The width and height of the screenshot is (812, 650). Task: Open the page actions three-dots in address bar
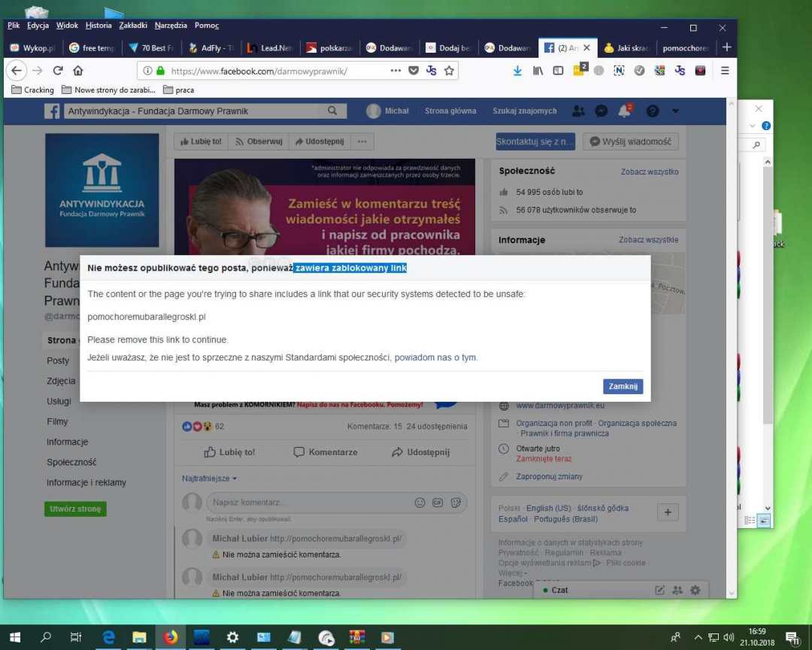pos(395,71)
